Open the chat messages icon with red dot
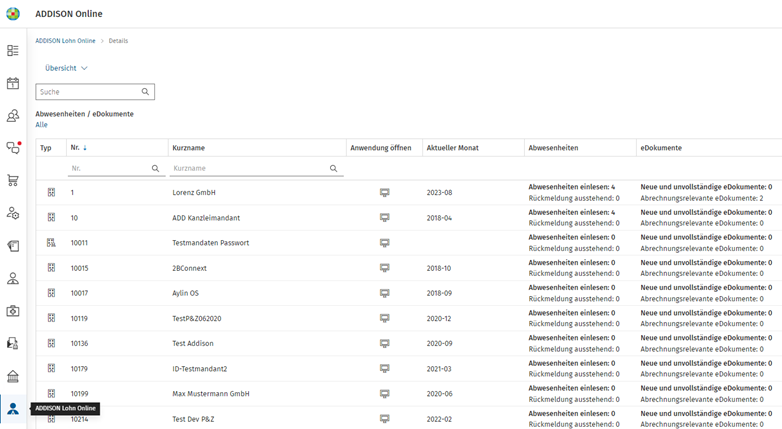Screen dimensions: 782x429 tap(13, 148)
